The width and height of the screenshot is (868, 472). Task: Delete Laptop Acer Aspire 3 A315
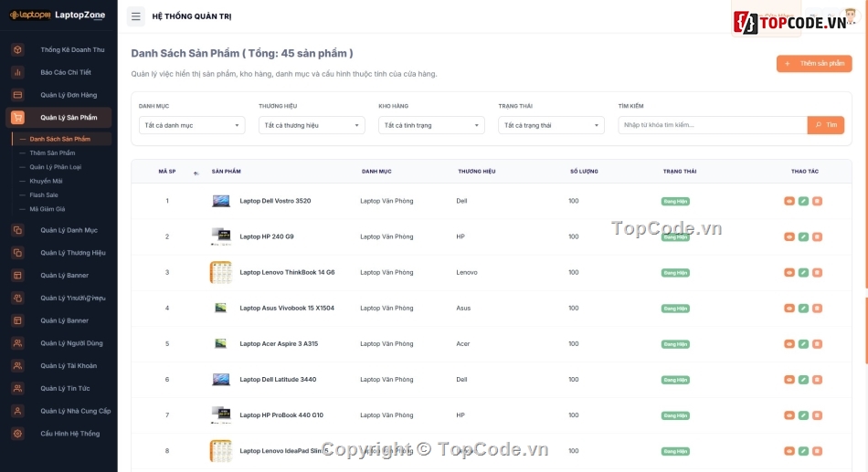click(817, 344)
